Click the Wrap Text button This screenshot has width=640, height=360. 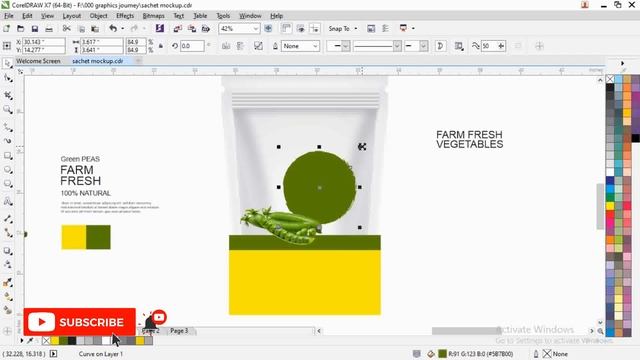[x=459, y=46]
